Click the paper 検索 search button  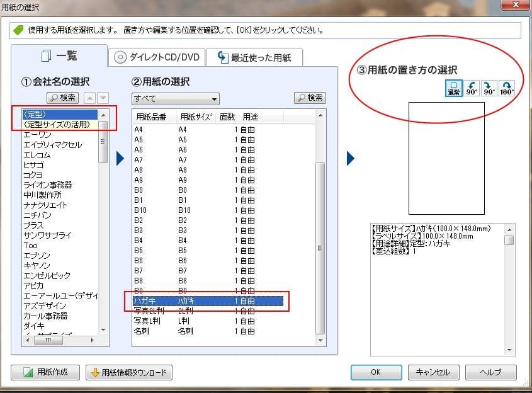coord(309,98)
